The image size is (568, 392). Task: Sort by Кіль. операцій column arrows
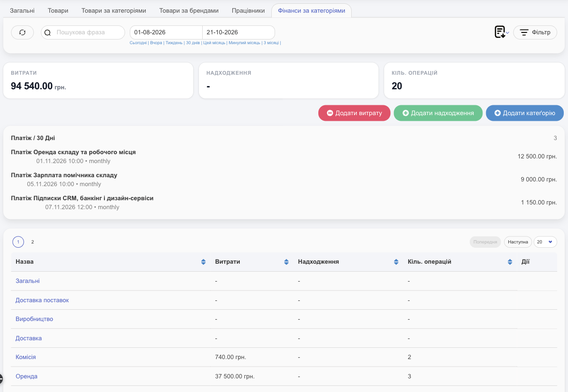click(510, 262)
